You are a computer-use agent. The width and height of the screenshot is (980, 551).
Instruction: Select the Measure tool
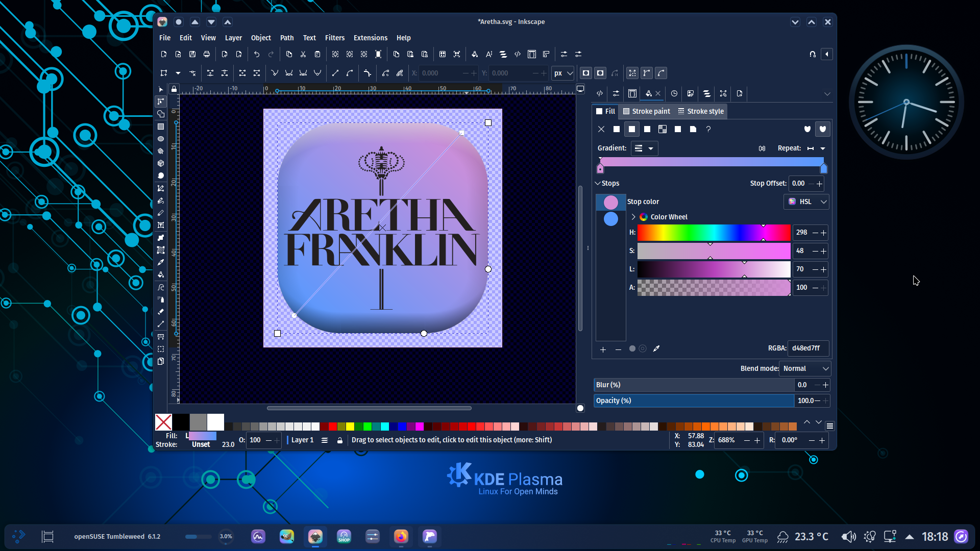coord(161,337)
